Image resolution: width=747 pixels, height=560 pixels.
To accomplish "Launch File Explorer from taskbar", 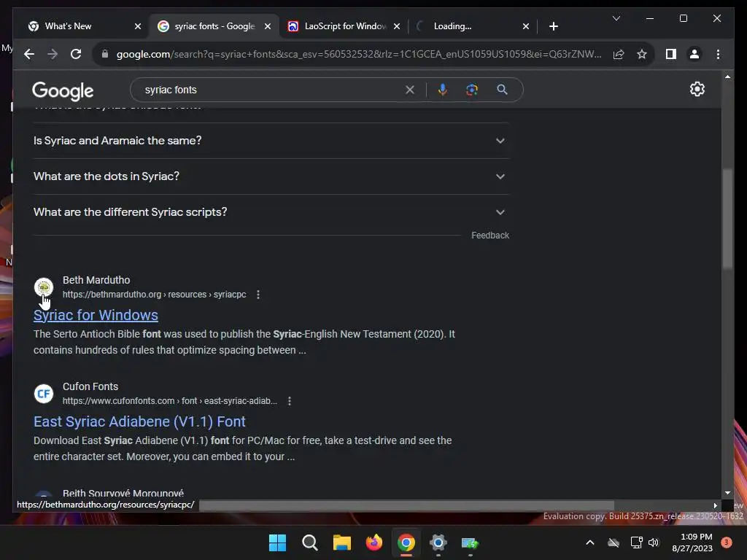I will tap(341, 542).
